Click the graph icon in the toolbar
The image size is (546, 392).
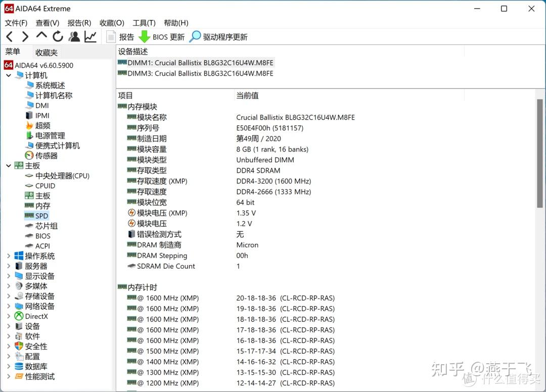90,36
